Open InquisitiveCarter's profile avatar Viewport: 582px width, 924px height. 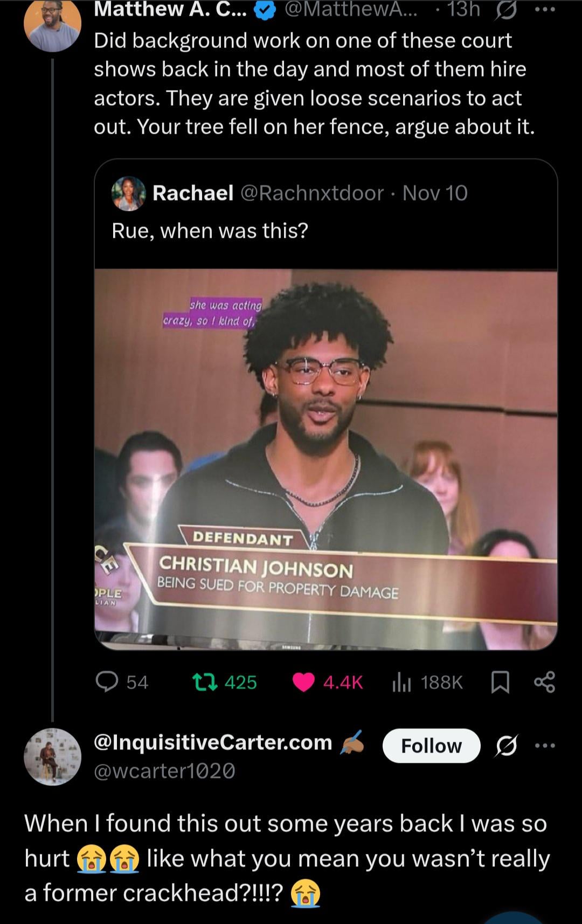(x=52, y=756)
